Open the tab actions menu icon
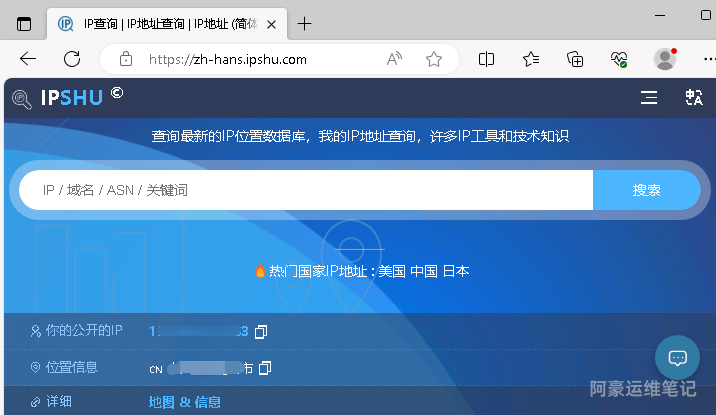Screen dimensions: 716x415 point(24,24)
